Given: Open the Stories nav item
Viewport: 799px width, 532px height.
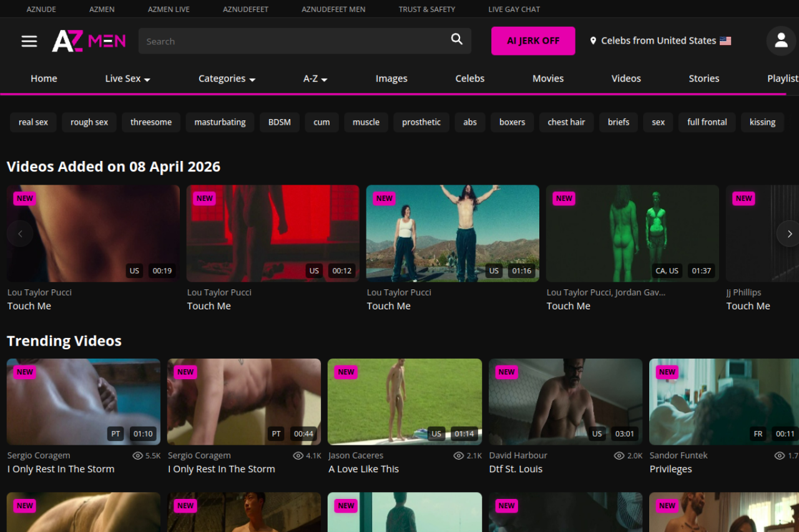Looking at the screenshot, I should 703,79.
